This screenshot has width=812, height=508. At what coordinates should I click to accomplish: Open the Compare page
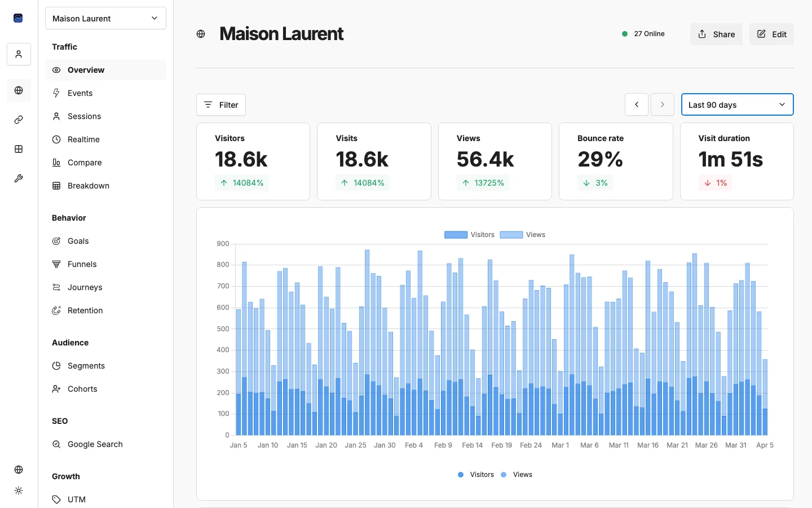pos(105,163)
